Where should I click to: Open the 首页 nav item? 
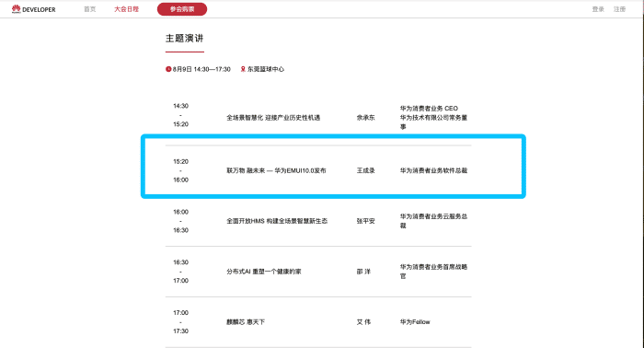pos(90,9)
